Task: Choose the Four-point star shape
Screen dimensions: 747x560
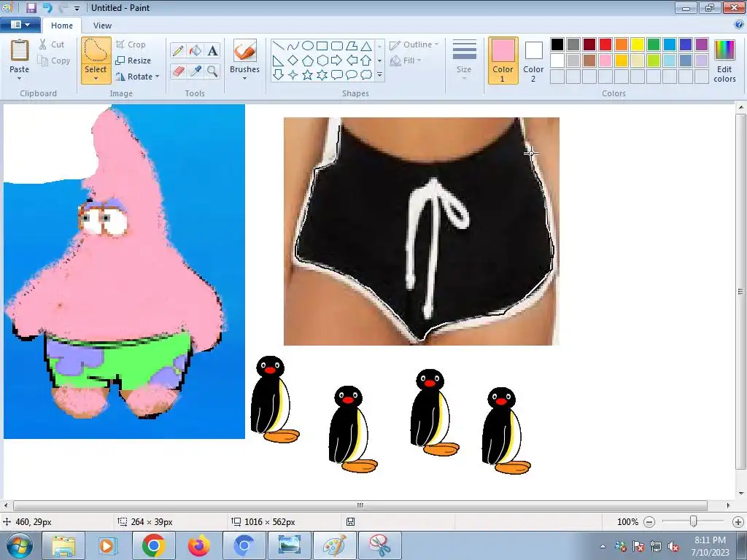Action: [x=293, y=75]
